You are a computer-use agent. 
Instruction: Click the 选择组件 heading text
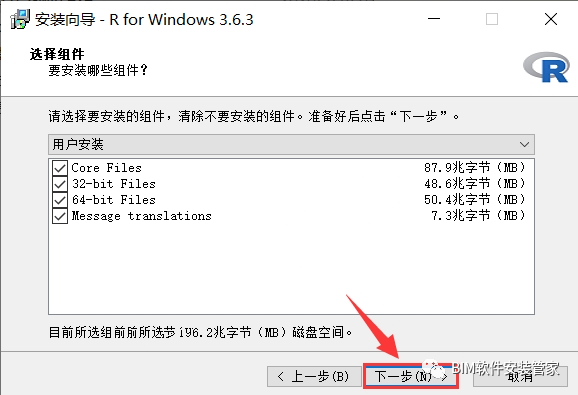(x=57, y=54)
